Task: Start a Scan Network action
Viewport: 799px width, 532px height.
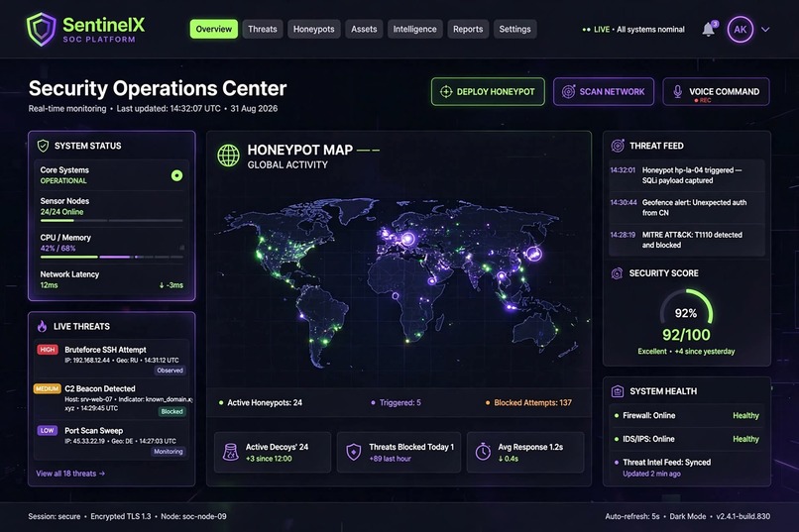Action: tap(604, 91)
